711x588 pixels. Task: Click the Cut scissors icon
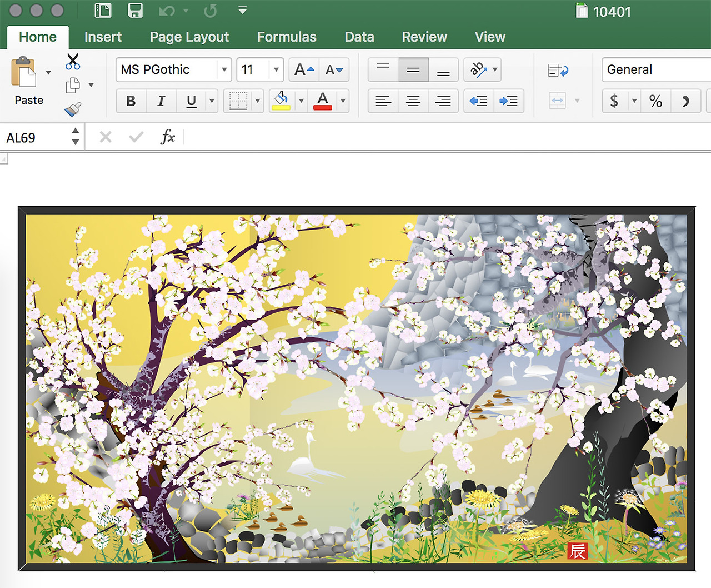click(x=73, y=60)
